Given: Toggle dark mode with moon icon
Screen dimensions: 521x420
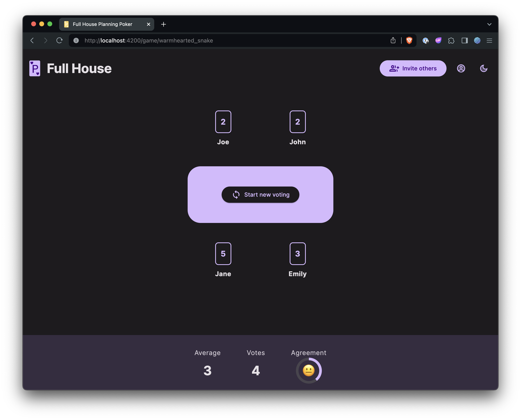Looking at the screenshot, I should tap(484, 68).
